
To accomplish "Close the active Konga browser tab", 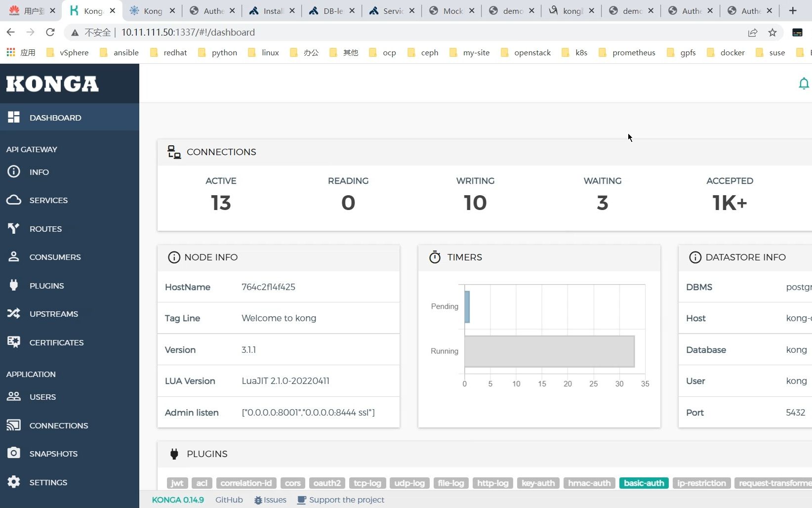I will (113, 10).
